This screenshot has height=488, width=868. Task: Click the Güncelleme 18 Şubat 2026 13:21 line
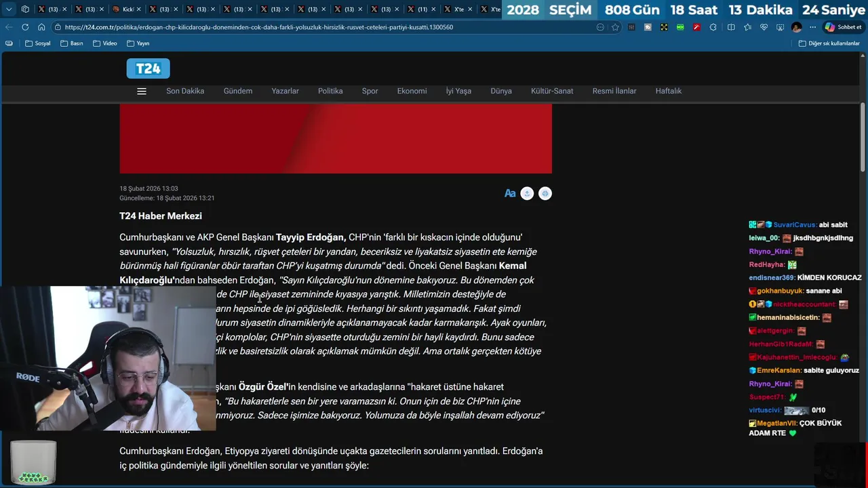pos(167,199)
